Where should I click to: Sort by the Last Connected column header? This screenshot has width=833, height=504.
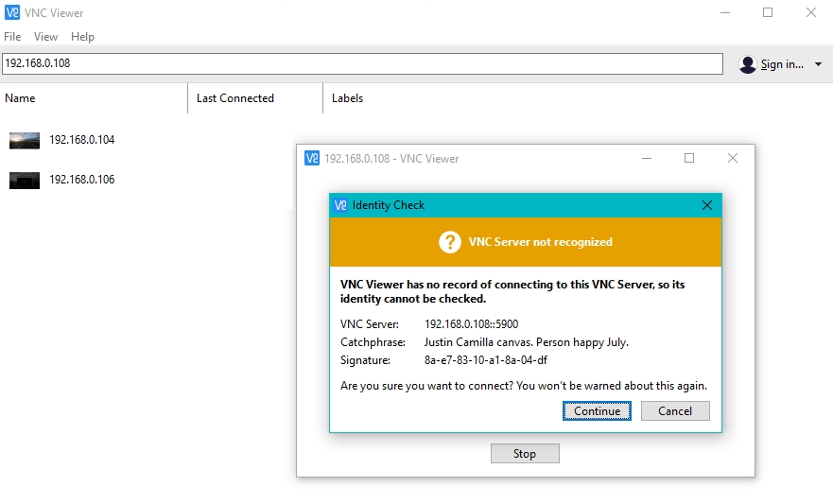tap(235, 98)
